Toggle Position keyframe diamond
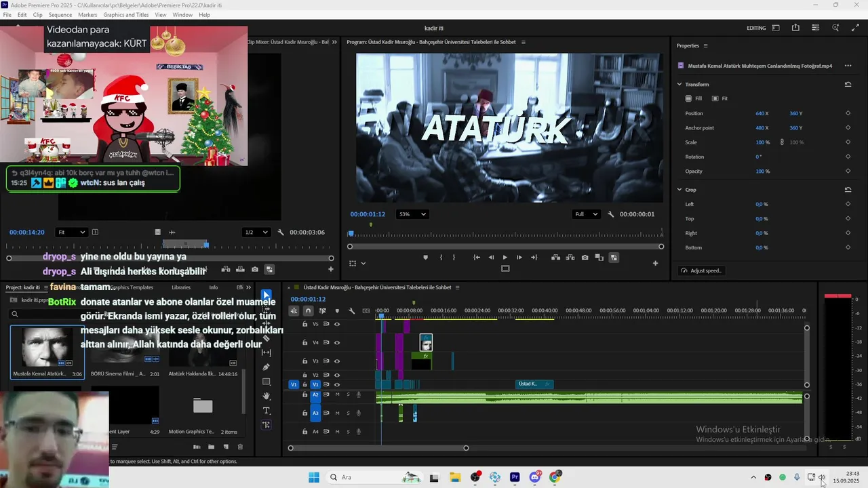The width and height of the screenshot is (868, 488). (x=848, y=113)
